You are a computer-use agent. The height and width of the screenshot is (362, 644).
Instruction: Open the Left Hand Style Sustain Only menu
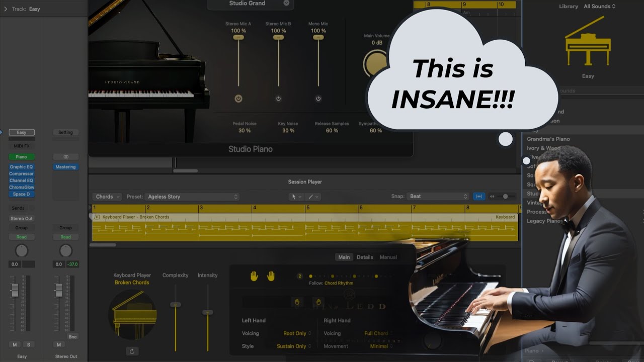[294, 346]
